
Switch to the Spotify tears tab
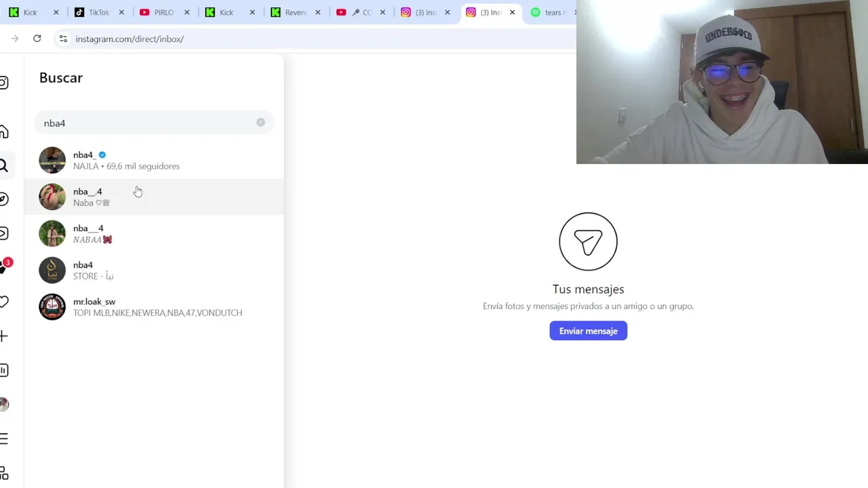pos(551,12)
